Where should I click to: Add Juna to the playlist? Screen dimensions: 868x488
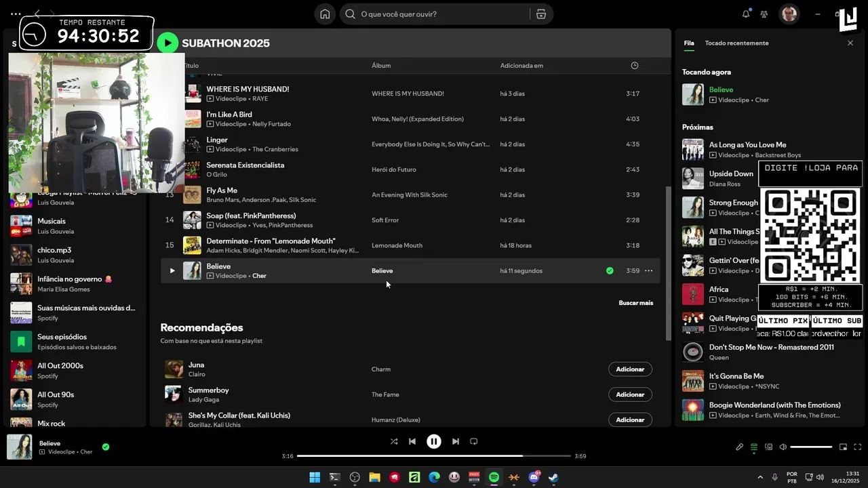click(x=630, y=369)
